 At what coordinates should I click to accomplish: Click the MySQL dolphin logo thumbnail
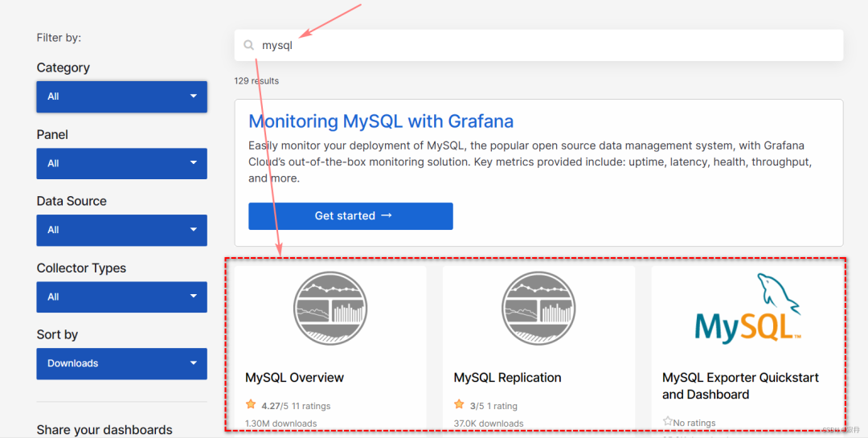click(747, 308)
